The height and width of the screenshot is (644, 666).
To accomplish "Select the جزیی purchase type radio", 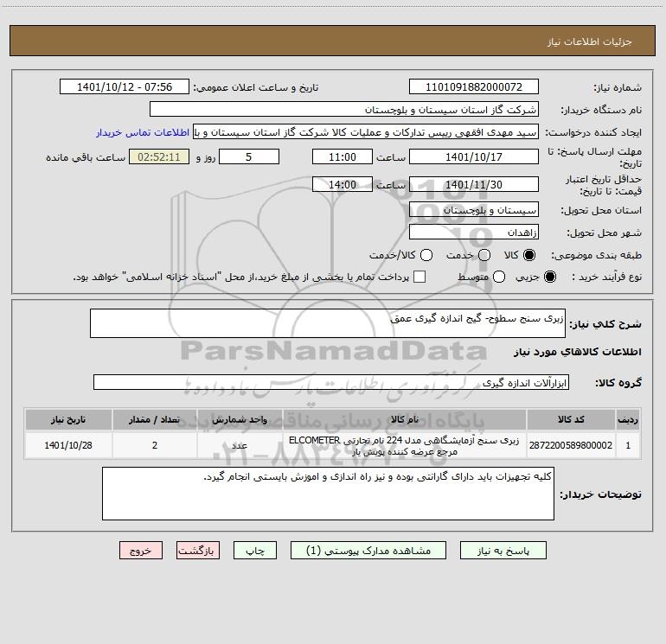I will tap(549, 277).
